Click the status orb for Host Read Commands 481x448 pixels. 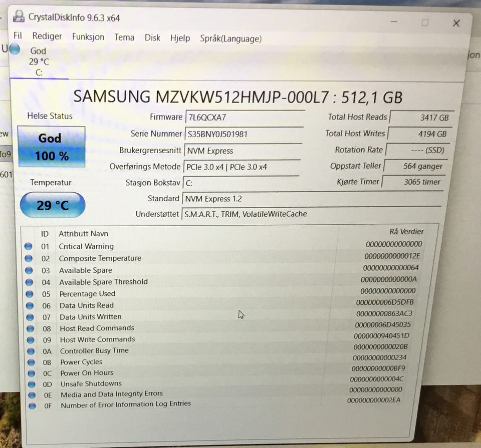31,328
